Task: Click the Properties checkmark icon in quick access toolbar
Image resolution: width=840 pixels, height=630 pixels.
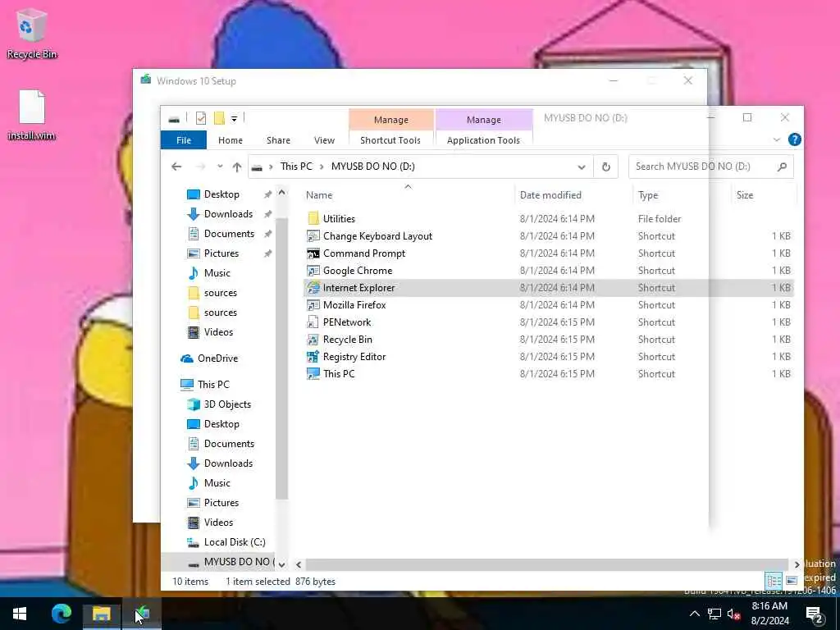Action: (201, 118)
